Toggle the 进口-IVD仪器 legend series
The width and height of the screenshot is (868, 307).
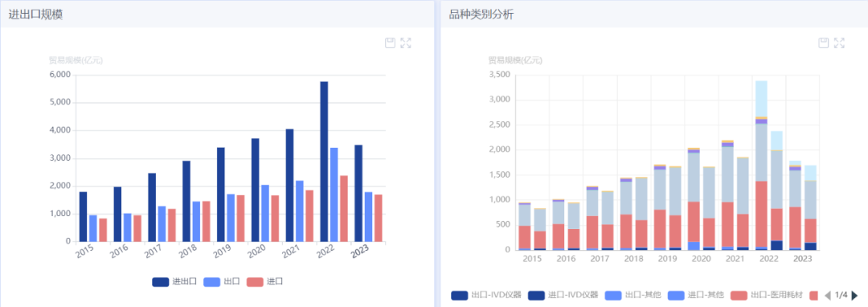(563, 296)
